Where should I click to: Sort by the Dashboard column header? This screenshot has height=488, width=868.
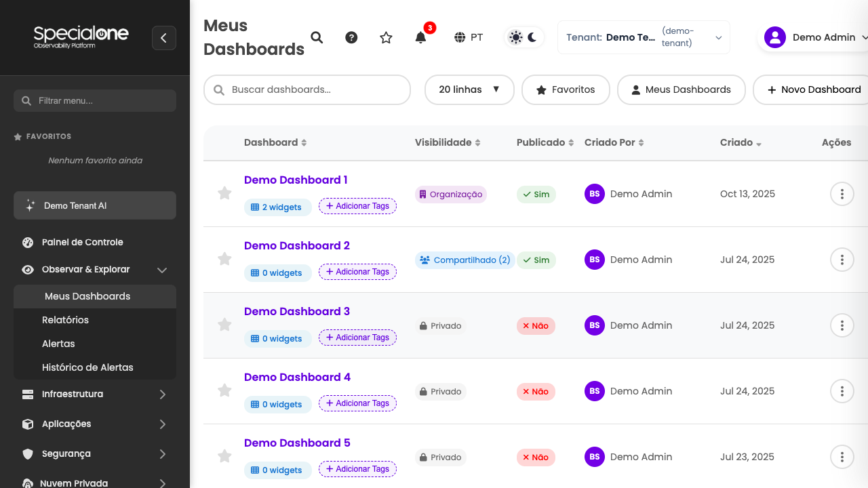tap(275, 142)
